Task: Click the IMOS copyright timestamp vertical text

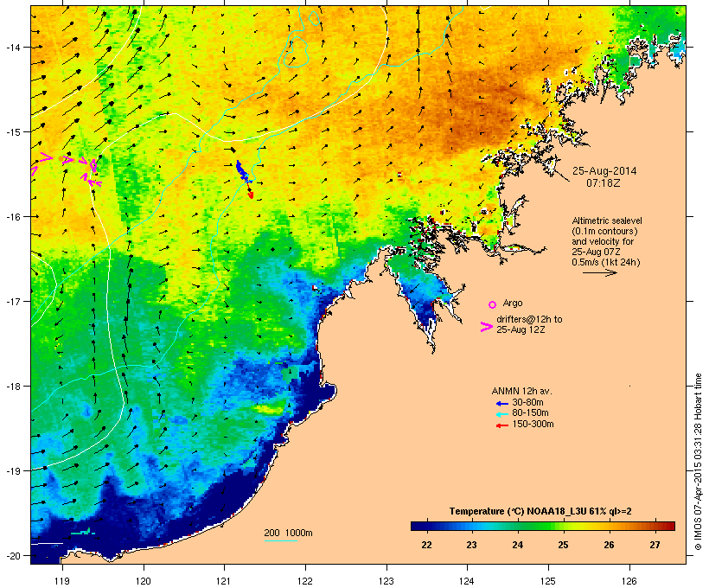Action: click(698, 462)
